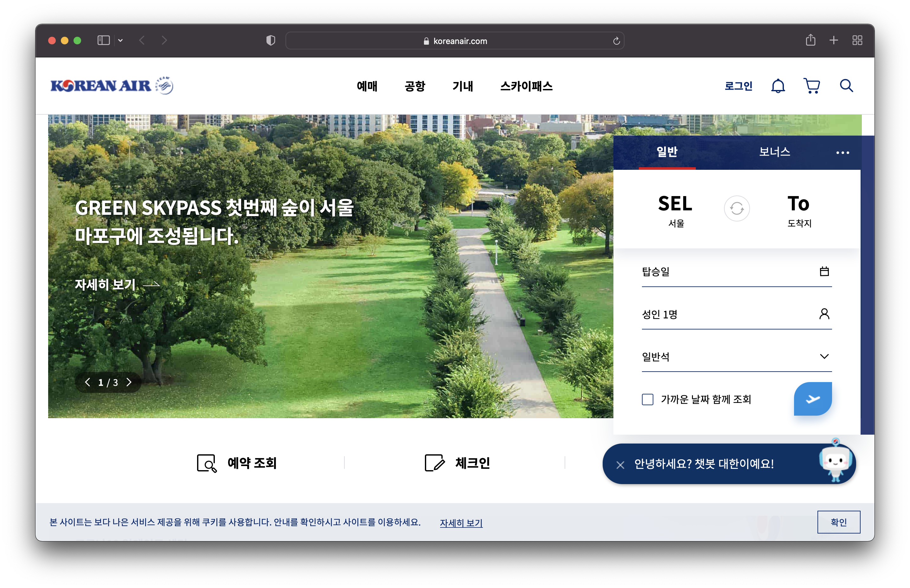Image resolution: width=910 pixels, height=588 pixels.
Task: Check the 가까운 날짜 함께 조회 checkbox
Action: coord(647,399)
